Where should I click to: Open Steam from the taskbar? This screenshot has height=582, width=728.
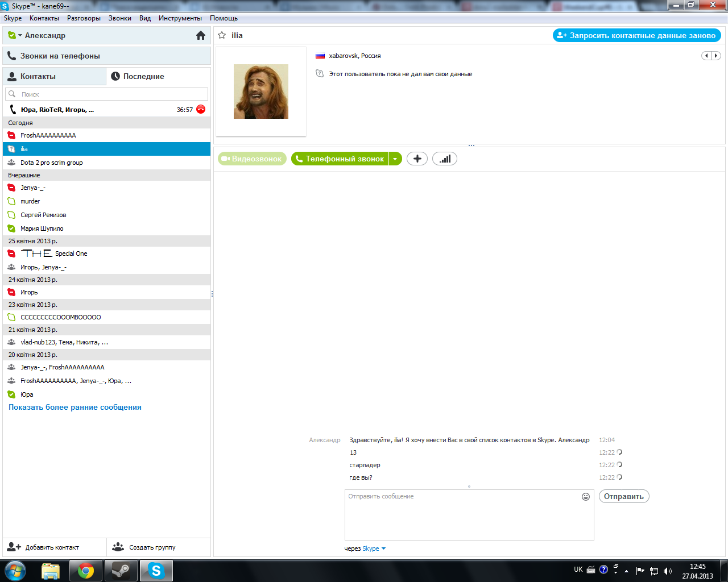[x=121, y=571]
